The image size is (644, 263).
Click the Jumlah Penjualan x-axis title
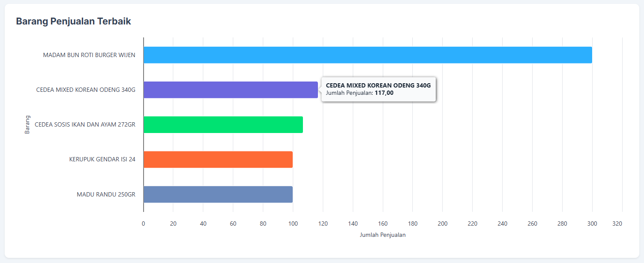[x=383, y=235]
